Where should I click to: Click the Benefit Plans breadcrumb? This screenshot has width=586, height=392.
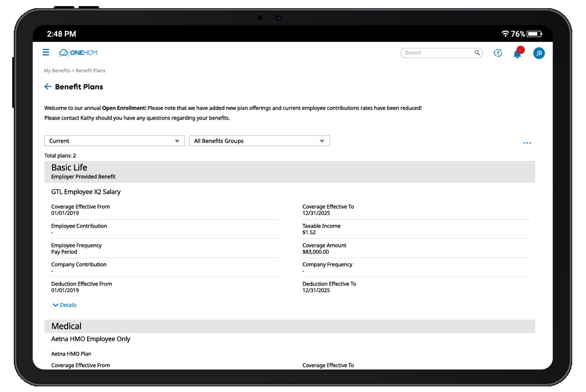pyautogui.click(x=91, y=71)
